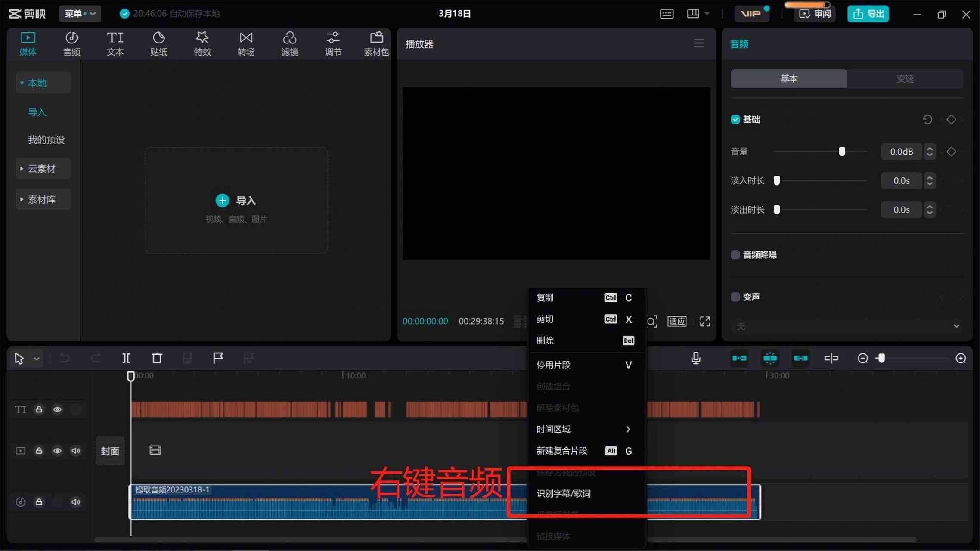Click the 导入 (Import) button in media panel

coord(236,200)
